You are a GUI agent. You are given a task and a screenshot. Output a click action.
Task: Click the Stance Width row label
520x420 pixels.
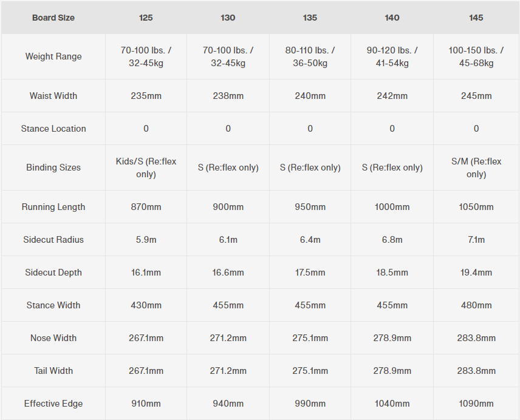(x=53, y=305)
